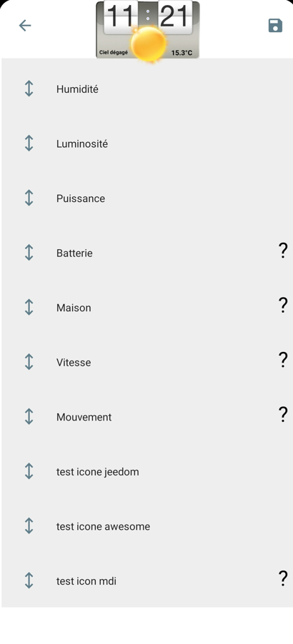The width and height of the screenshot is (293, 644).
Task: Tap the reorder handle next to test icon mdi
Action: [29, 580]
